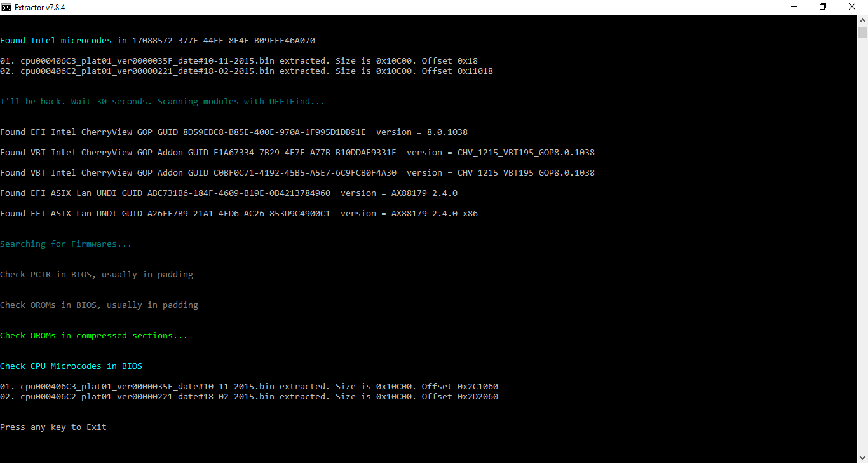The image size is (868, 463).
Task: Select GUID 17088572-377F-44EF-8F4E-B09FFF46A070
Action: [x=224, y=41]
